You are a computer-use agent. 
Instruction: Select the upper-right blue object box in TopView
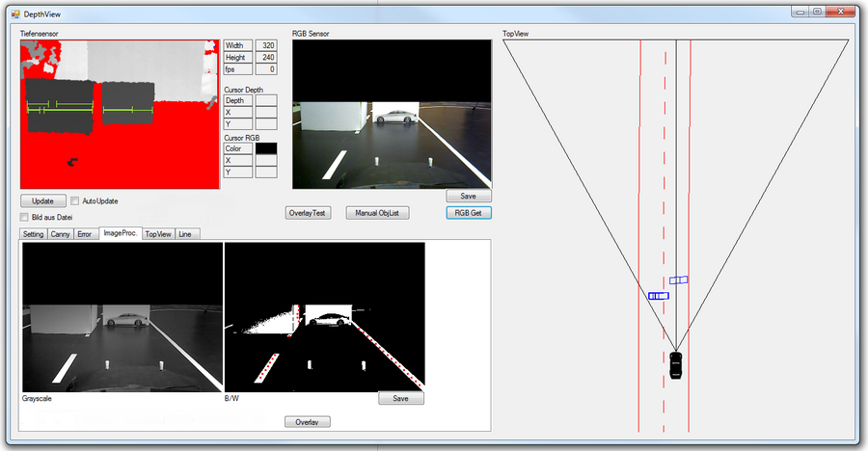coord(679,279)
